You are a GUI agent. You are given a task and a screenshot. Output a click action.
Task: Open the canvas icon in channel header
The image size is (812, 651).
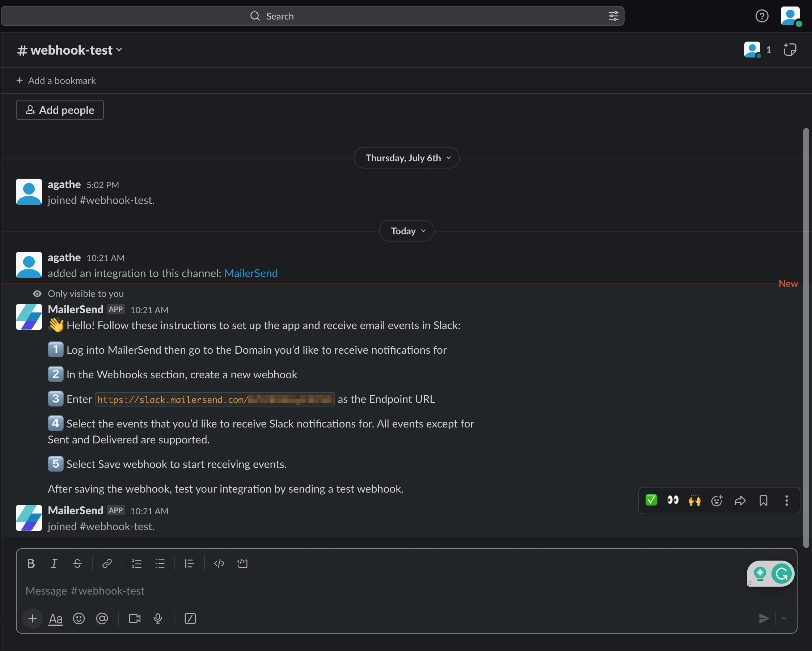[x=790, y=50]
